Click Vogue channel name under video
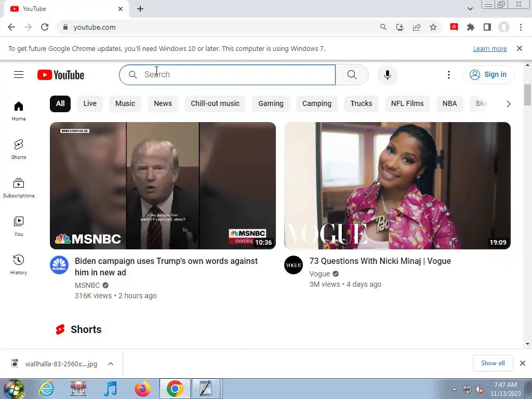532x399 pixels. [320, 274]
